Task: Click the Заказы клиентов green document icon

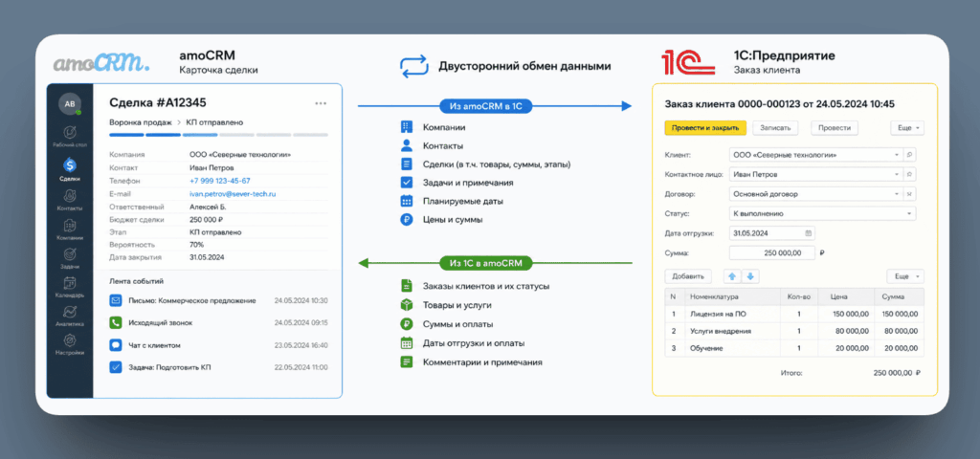Action: pos(407,287)
